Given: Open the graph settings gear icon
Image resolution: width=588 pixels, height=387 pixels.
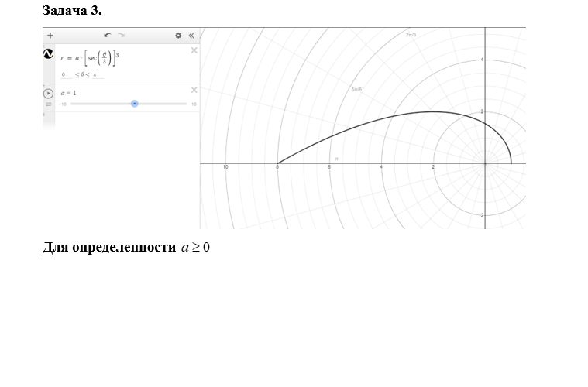Looking at the screenshot, I should [x=178, y=35].
